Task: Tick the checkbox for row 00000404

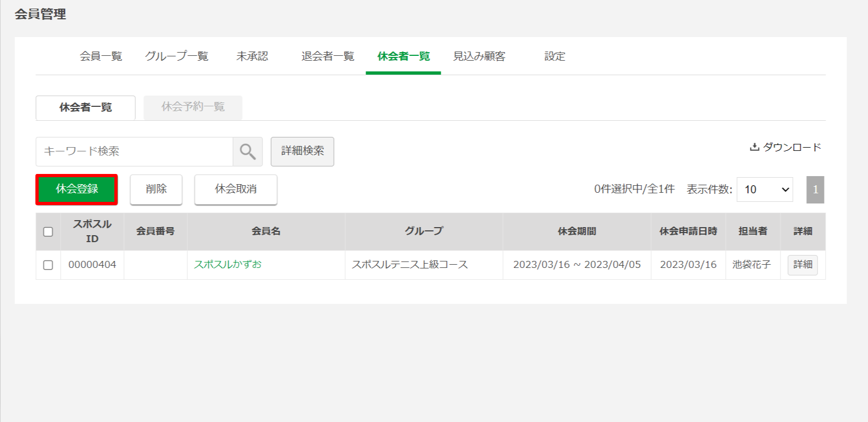Action: point(48,265)
